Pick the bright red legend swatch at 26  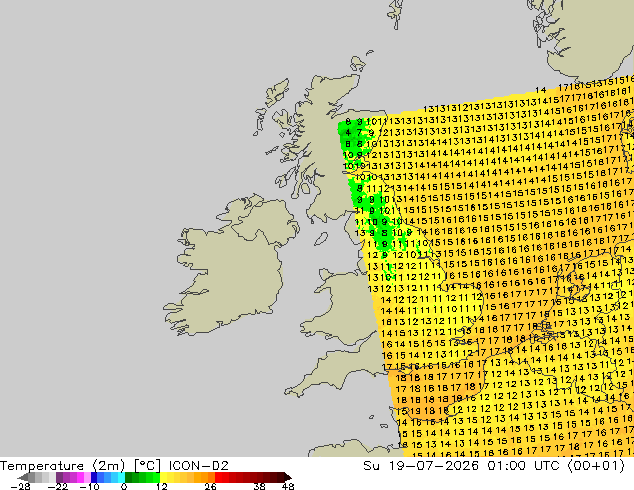[x=218, y=477]
